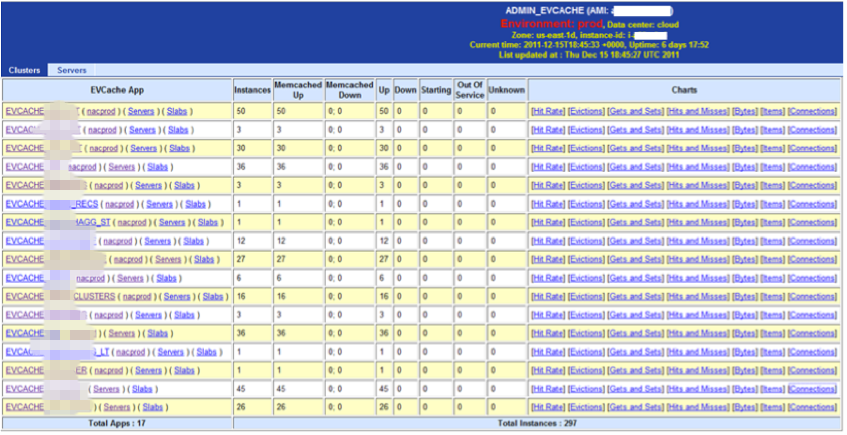Open Connections chart for the 45-instance app
This screenshot has height=435, width=847.
[x=812, y=389]
